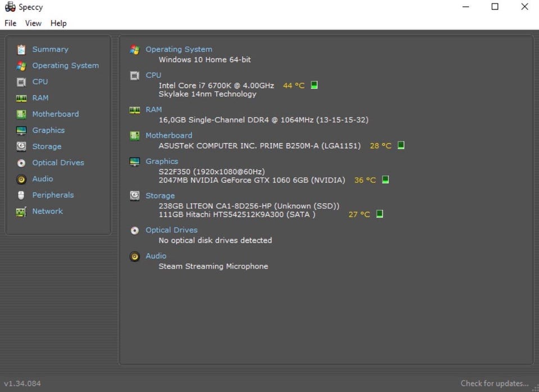Image resolution: width=539 pixels, height=392 pixels.
Task: Click the 28 °C motherboard temperature value
Action: (381, 146)
